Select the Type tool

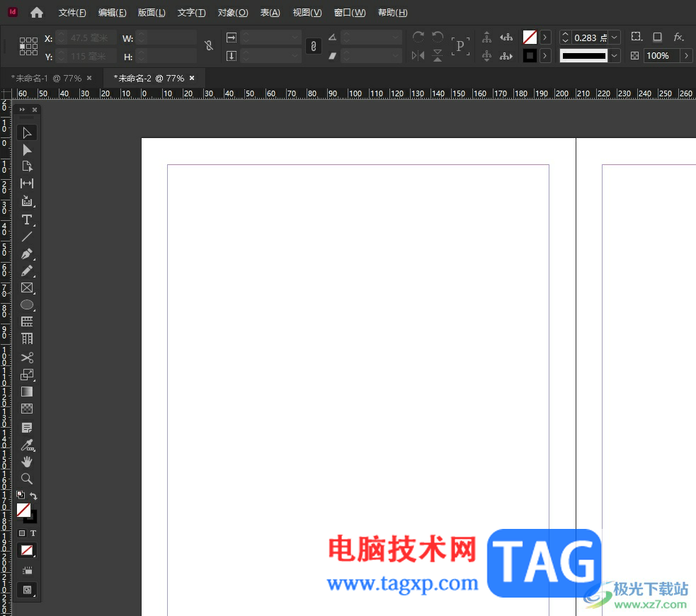pos(27,219)
